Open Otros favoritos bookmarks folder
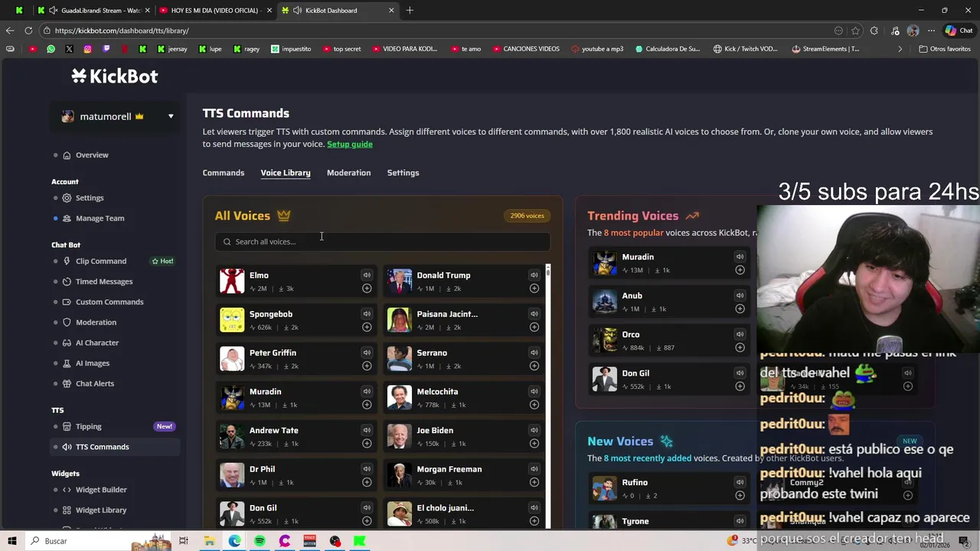 coord(945,49)
